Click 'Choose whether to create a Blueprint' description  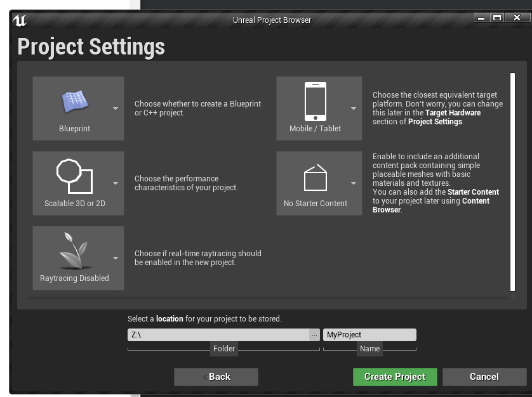point(198,108)
